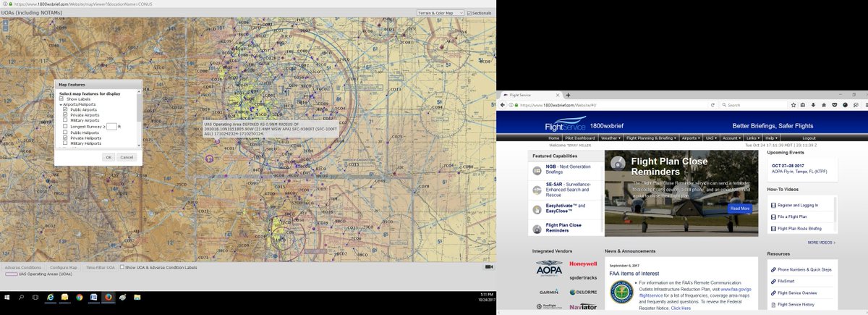The image size is (868, 315).
Task: Click the NGB briefing icon
Action: click(x=537, y=170)
